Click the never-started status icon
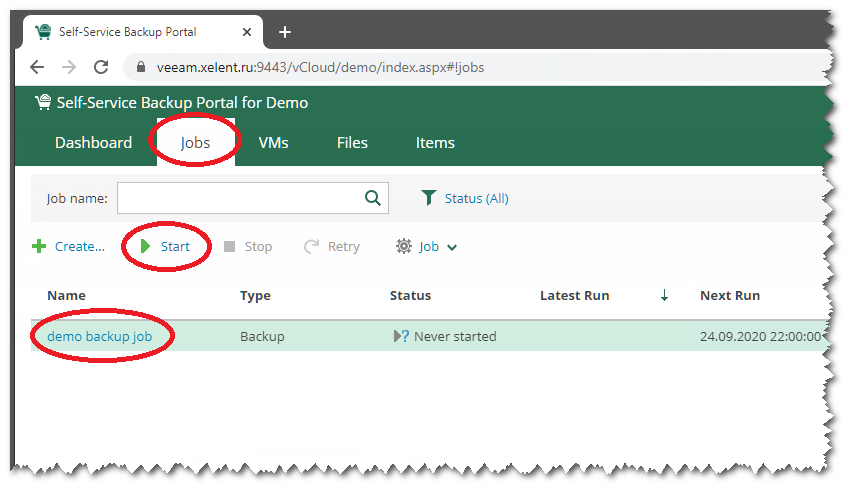 click(401, 336)
